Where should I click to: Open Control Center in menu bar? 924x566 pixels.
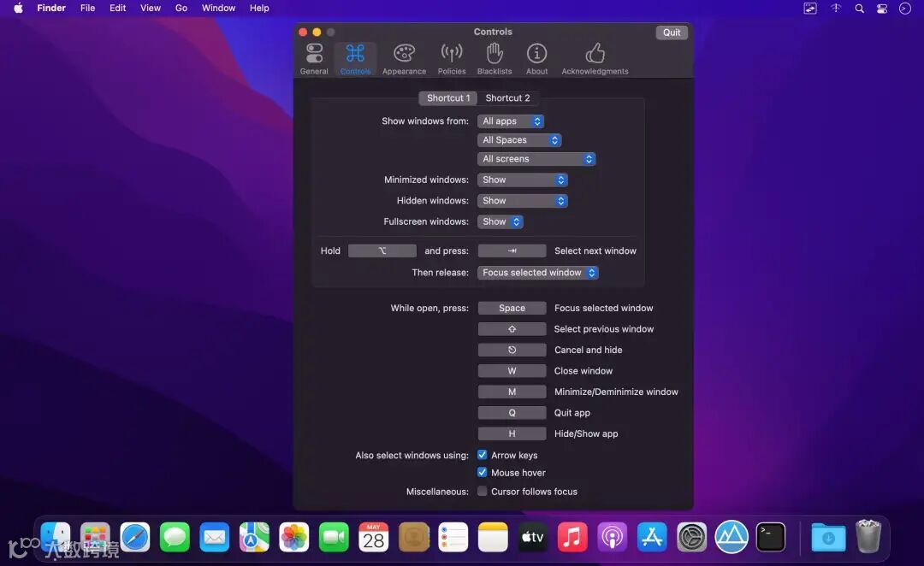click(882, 9)
